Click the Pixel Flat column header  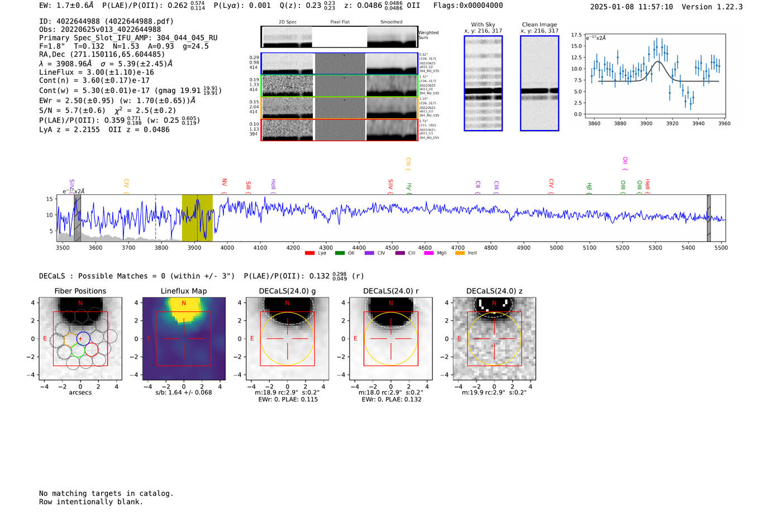click(x=340, y=22)
